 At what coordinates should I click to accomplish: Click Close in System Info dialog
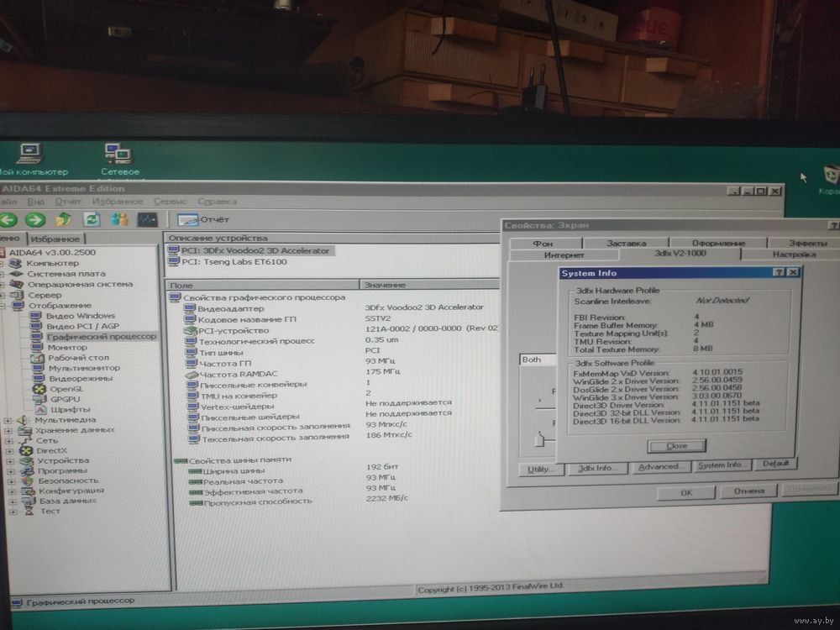point(676,446)
